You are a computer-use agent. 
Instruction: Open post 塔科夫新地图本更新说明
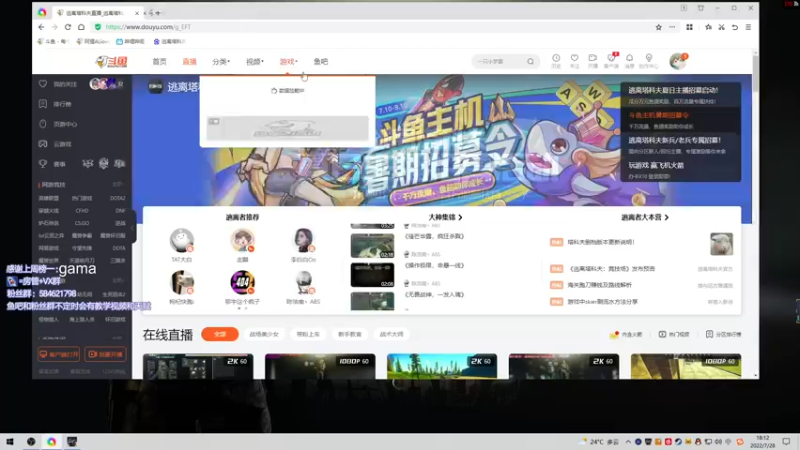click(x=601, y=242)
